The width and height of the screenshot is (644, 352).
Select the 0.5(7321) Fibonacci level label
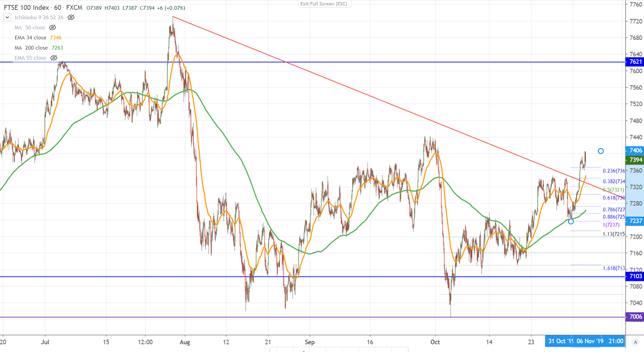[614, 190]
